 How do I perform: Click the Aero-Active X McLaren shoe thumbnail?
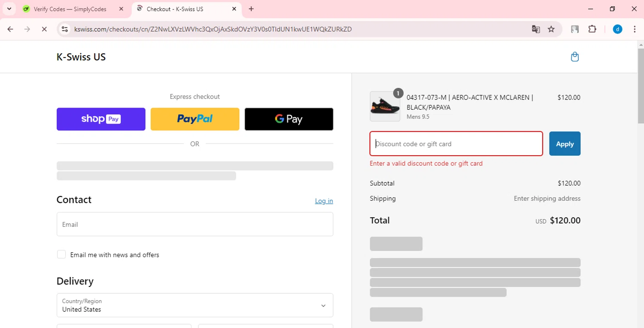tap(385, 106)
